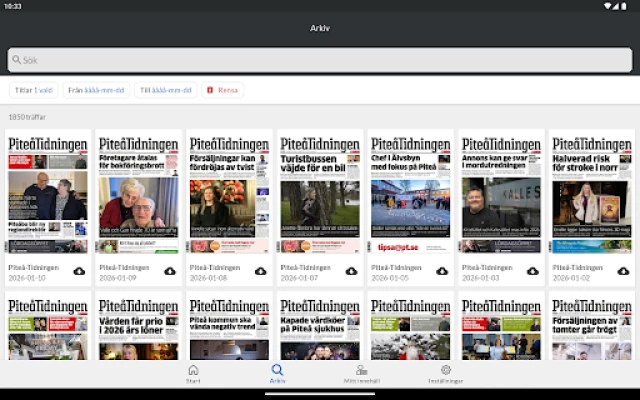Download the 2026-01-02 edition
This screenshot has height=400, width=640.
(622, 271)
